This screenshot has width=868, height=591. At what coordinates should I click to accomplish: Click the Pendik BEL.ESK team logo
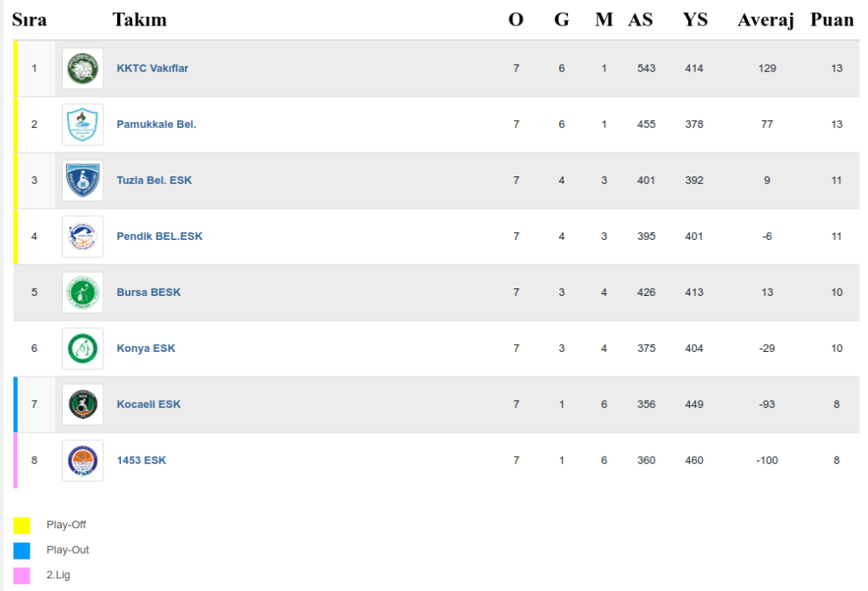83,237
